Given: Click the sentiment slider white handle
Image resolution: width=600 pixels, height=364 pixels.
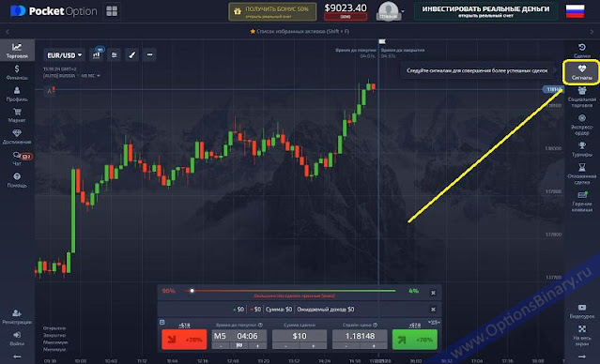Looking at the screenshot, I should (192, 291).
